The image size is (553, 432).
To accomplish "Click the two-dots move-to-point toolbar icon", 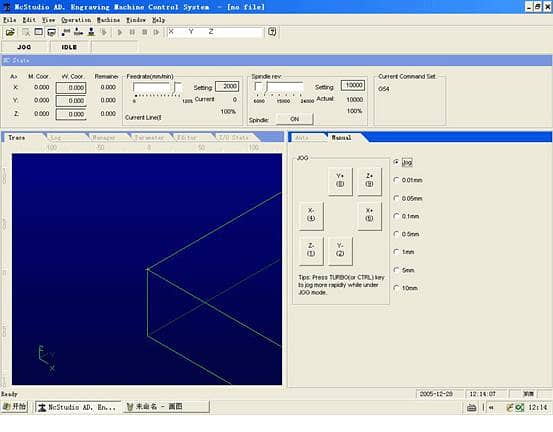I will (66, 32).
